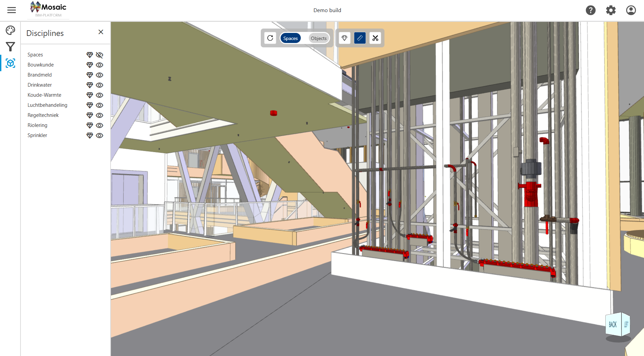Click the LEFT face of the view cube
The image size is (644, 356).
pyautogui.click(x=626, y=324)
